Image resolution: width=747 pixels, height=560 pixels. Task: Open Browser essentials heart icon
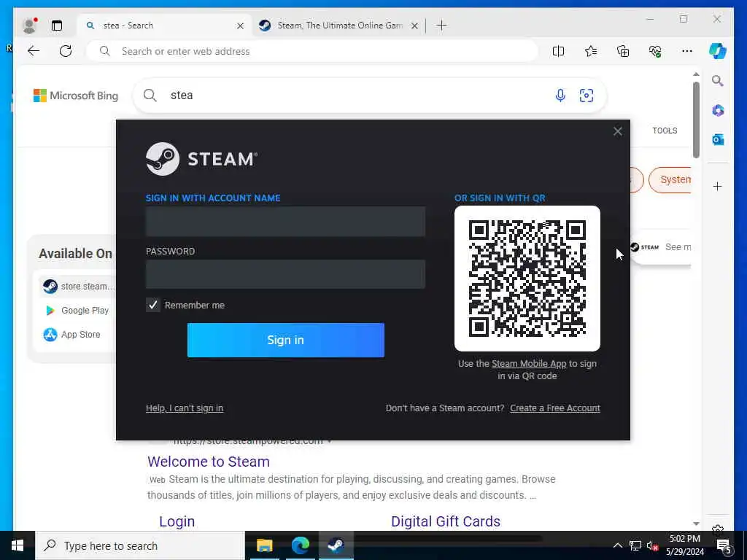655,51
